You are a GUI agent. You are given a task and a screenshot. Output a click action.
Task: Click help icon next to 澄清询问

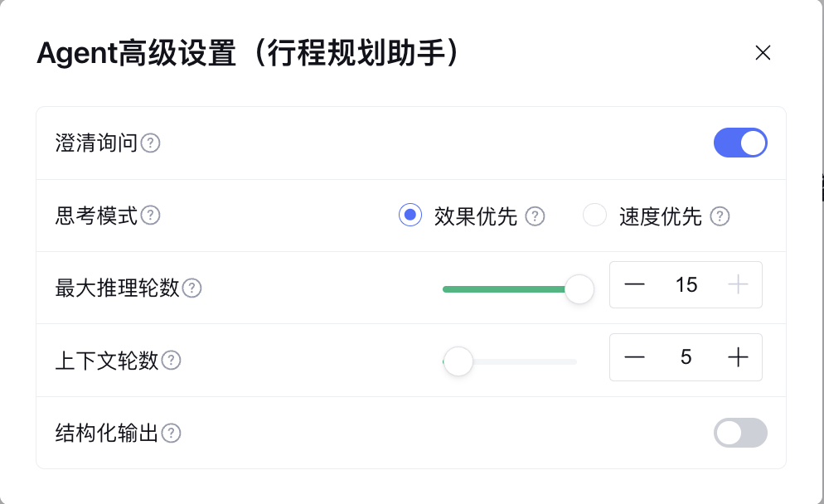pyautogui.click(x=150, y=143)
